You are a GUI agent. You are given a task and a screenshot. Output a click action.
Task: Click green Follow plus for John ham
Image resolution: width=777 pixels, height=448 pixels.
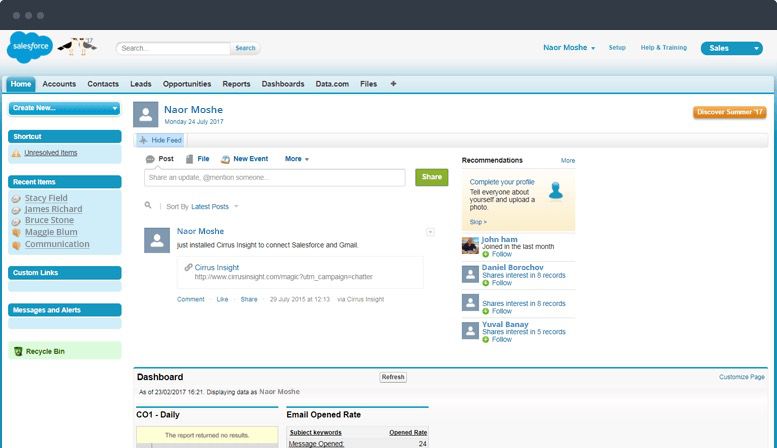(486, 254)
